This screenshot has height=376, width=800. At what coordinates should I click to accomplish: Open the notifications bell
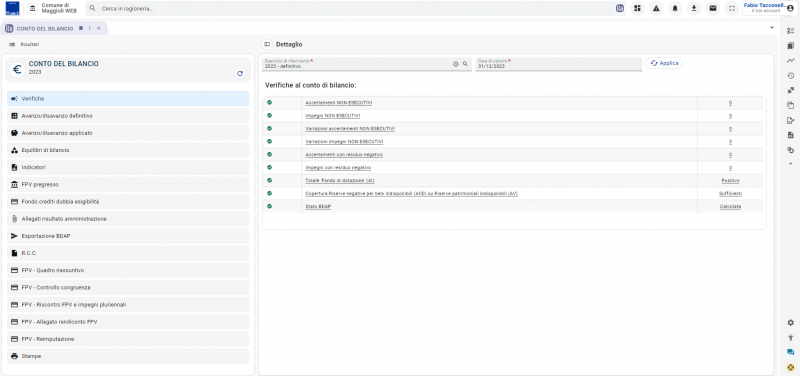675,8
